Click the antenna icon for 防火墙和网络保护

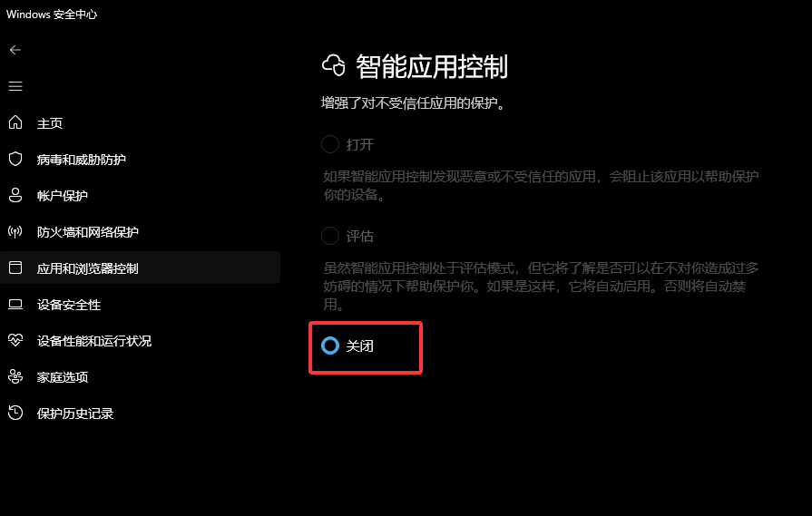pyautogui.click(x=15, y=231)
